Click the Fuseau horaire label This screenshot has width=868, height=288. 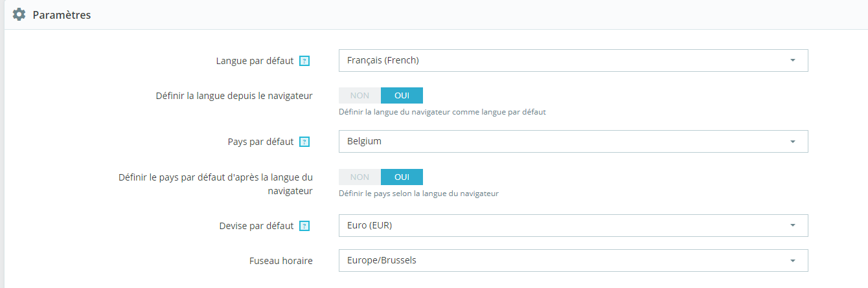click(x=281, y=261)
